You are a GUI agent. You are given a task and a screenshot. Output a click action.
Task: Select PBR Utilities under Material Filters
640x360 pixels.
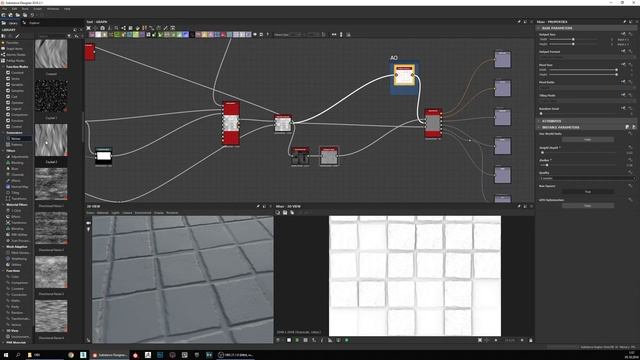pos(19,235)
